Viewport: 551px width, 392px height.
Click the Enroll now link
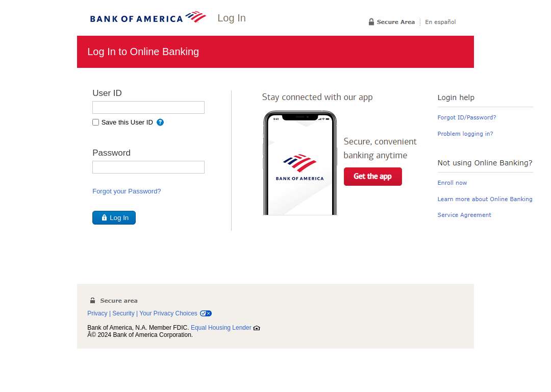pyautogui.click(x=452, y=183)
